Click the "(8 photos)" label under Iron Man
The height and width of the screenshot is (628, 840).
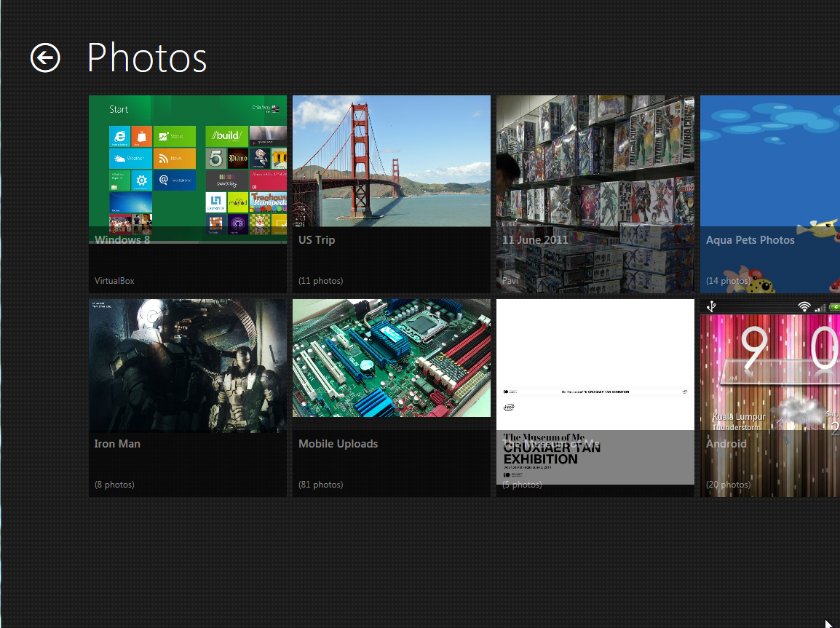click(x=114, y=485)
